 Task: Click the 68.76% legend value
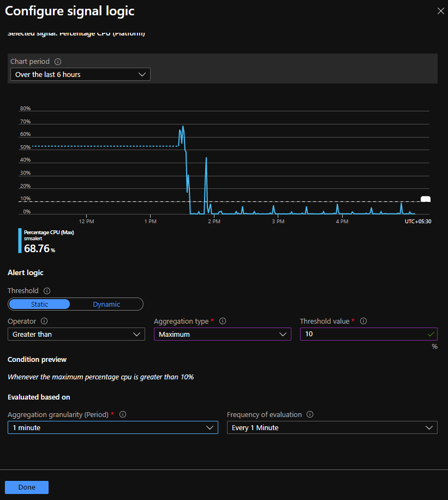point(39,249)
